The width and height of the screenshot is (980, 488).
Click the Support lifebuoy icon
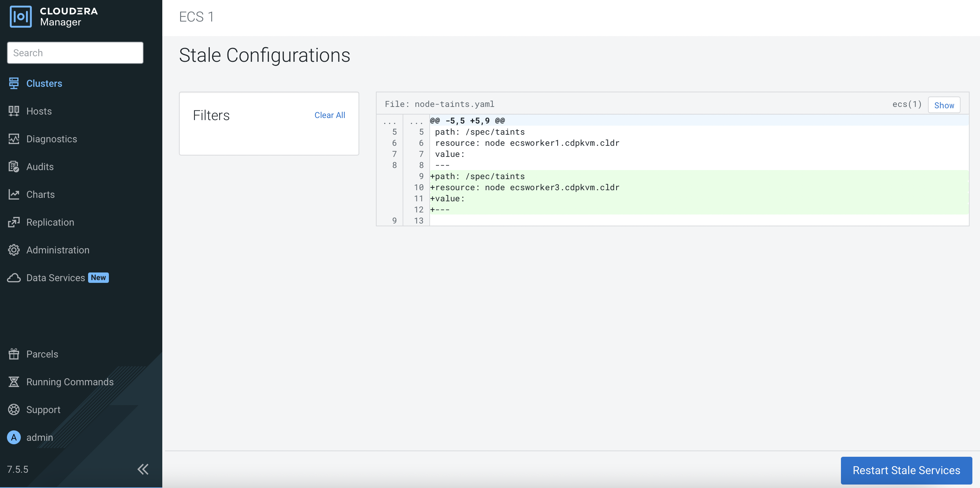14,410
